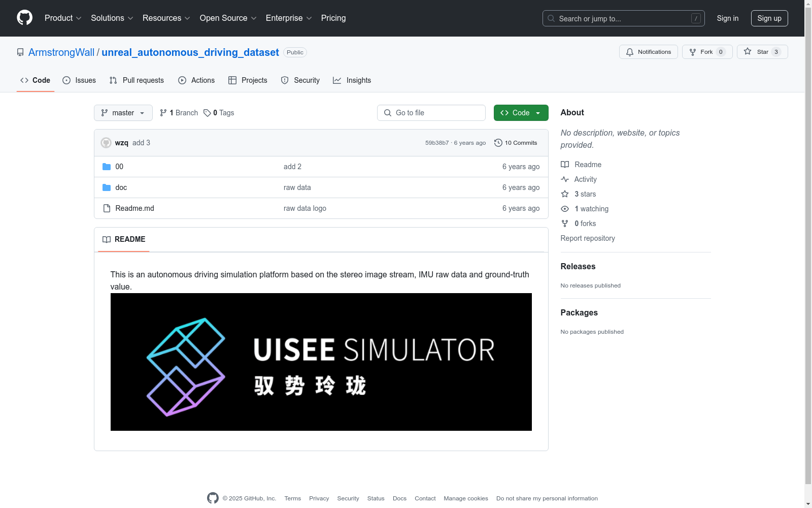Viewport: 812px width, 508px height.
Task: View the 10 Commits history
Action: pos(516,143)
